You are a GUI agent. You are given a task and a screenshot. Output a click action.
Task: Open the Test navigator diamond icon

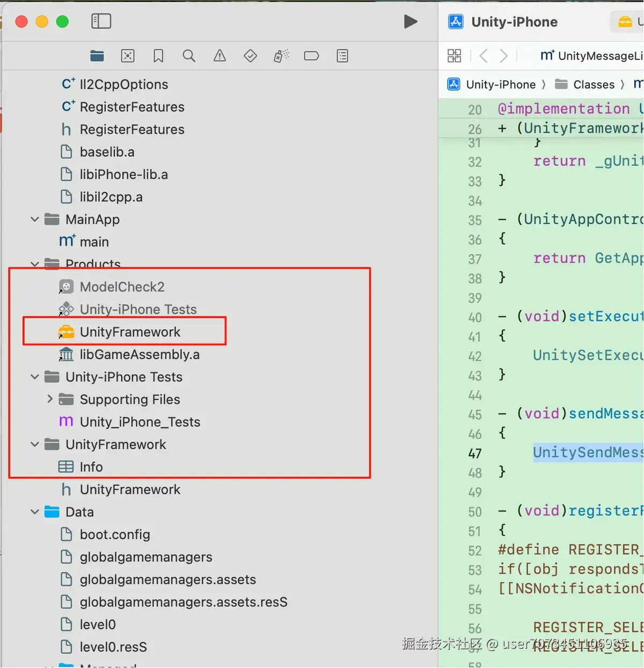tap(250, 56)
